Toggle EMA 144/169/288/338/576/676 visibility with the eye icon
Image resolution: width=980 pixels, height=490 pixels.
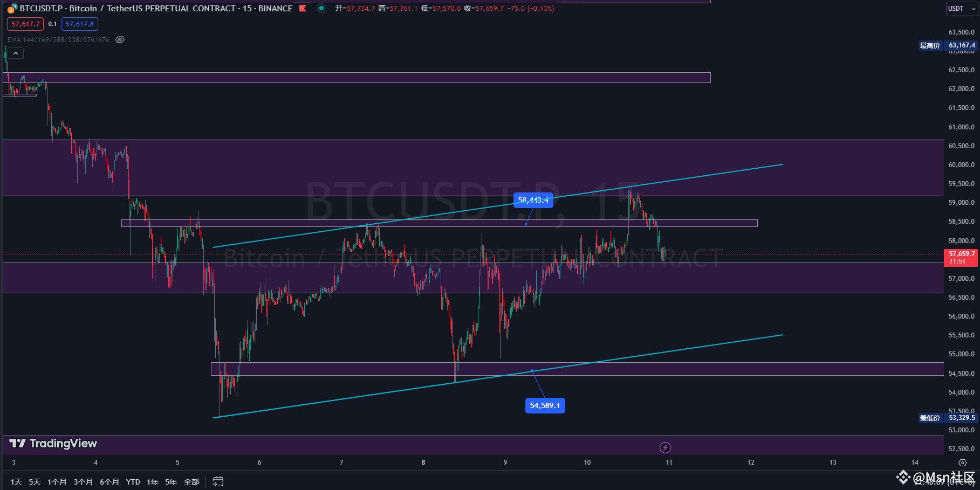tap(120, 39)
